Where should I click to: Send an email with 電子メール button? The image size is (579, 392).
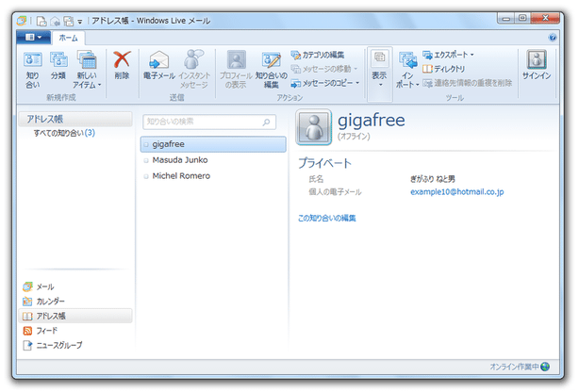(158, 65)
